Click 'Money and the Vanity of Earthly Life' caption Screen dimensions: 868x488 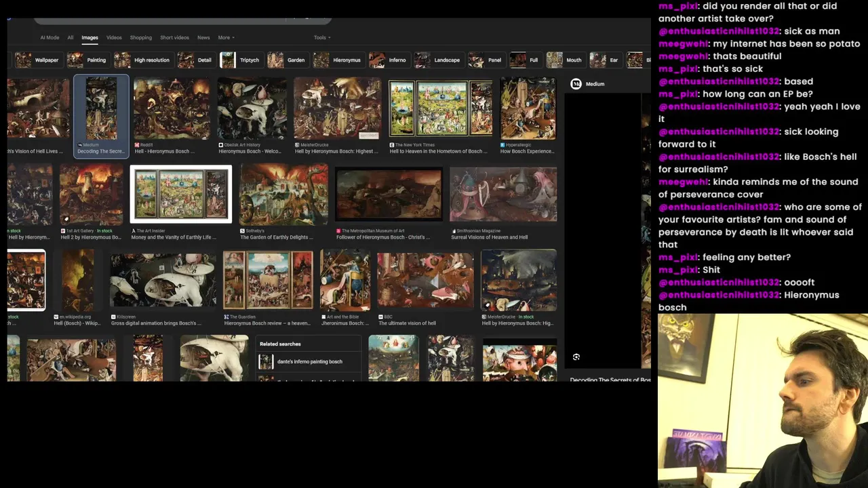174,237
